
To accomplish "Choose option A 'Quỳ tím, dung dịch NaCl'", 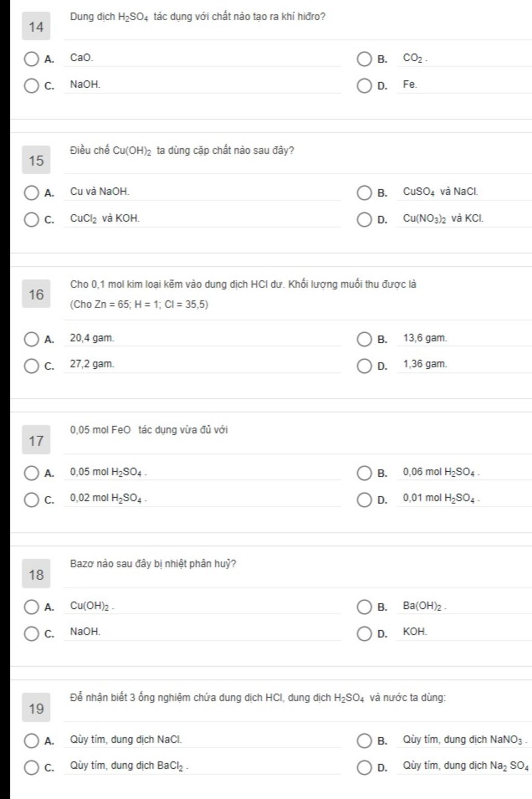I will pos(32,741).
